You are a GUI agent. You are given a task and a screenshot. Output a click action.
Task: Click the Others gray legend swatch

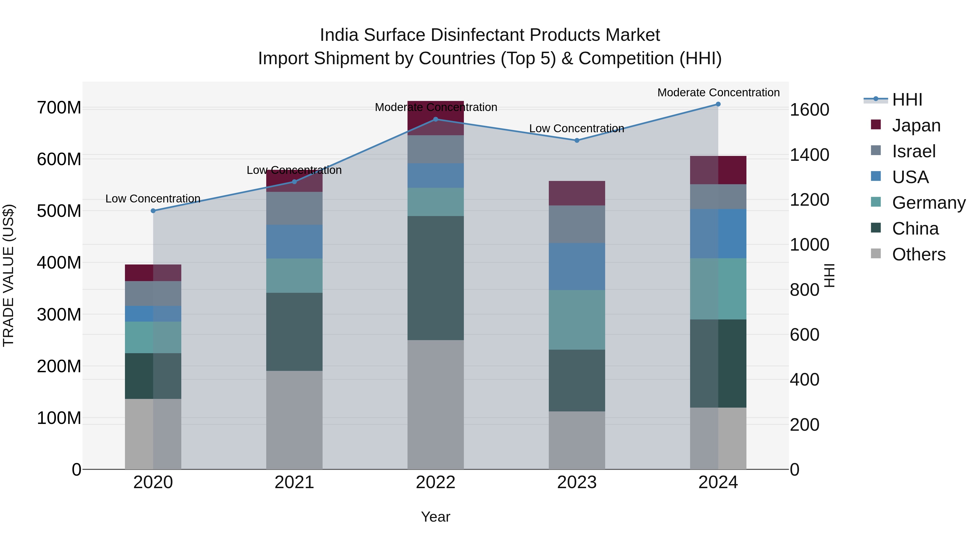[876, 253]
